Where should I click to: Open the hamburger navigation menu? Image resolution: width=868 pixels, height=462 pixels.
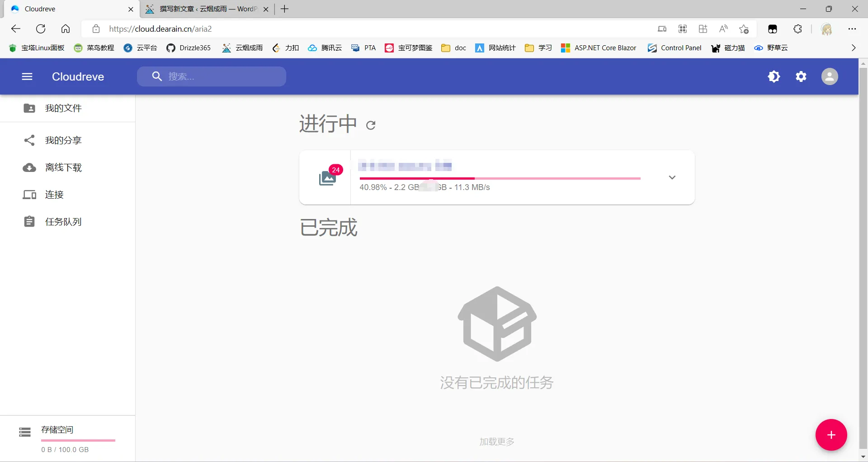point(27,76)
